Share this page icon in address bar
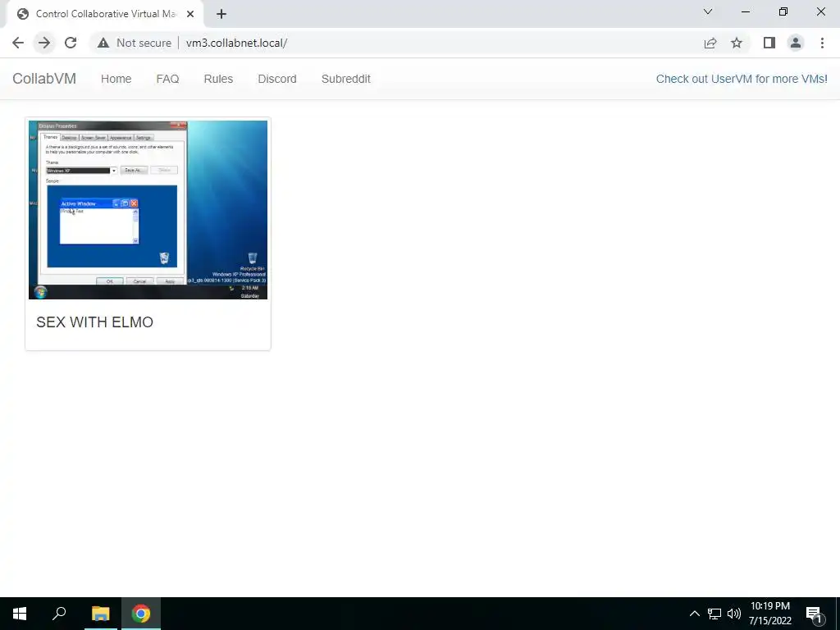This screenshot has width=840, height=630. pyautogui.click(x=710, y=43)
